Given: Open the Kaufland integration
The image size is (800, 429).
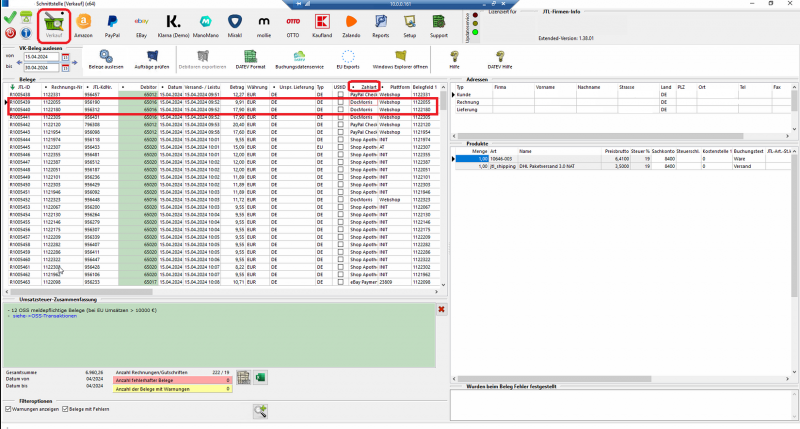Looking at the screenshot, I should (x=323, y=24).
